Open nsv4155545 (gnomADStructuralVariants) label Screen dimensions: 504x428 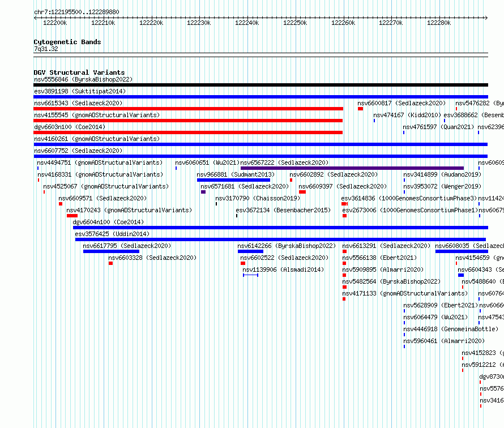tap(97, 115)
